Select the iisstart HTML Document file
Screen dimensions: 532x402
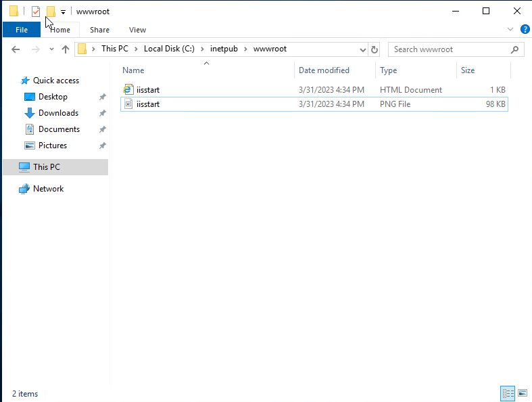click(314, 90)
